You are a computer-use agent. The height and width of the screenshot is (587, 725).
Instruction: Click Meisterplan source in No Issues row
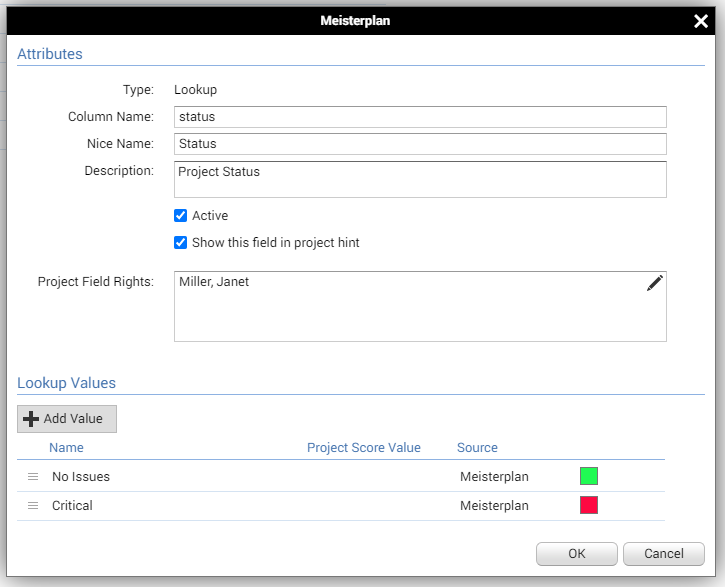point(494,477)
